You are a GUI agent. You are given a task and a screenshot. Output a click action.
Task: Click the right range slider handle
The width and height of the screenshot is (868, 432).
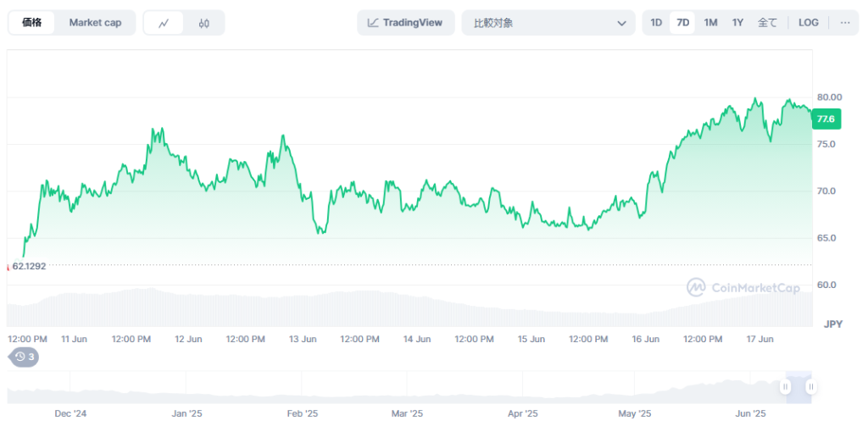[811, 387]
